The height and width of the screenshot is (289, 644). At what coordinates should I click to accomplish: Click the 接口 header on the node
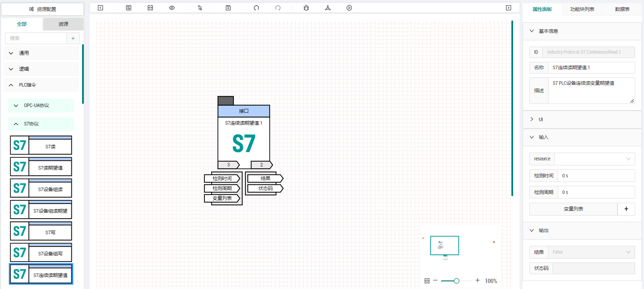click(x=244, y=111)
